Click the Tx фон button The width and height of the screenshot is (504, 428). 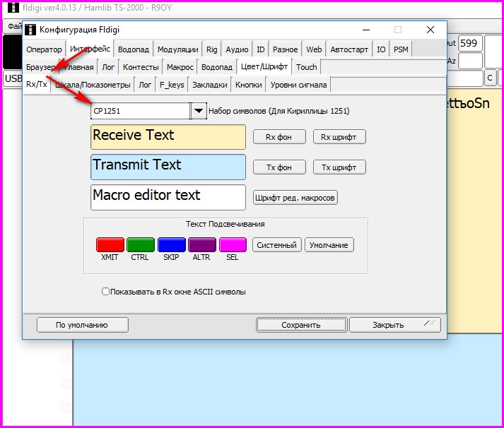click(x=279, y=167)
